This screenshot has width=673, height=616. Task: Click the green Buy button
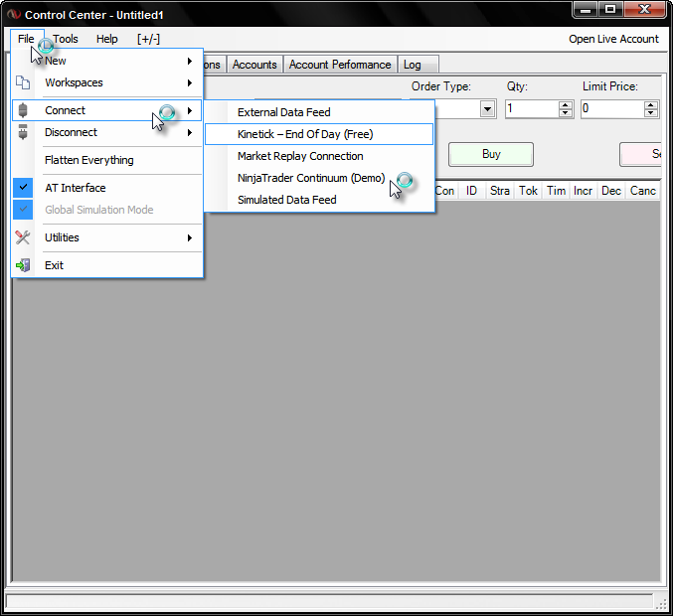(x=491, y=154)
